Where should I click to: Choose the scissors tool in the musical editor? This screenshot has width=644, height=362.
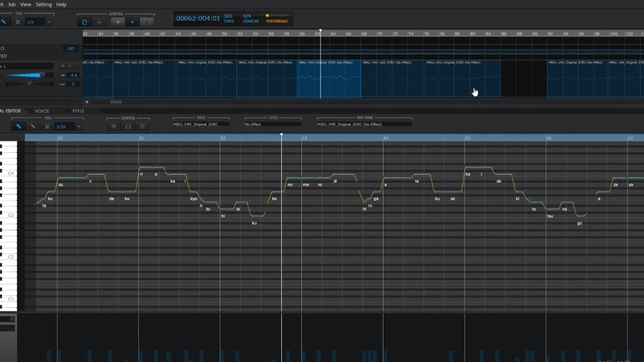pyautogui.click(x=47, y=126)
